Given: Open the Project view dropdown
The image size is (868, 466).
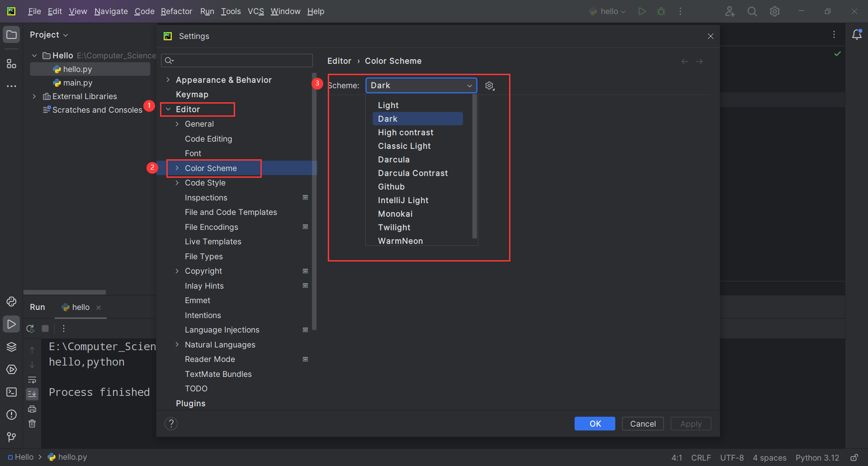Looking at the screenshot, I should click(49, 35).
